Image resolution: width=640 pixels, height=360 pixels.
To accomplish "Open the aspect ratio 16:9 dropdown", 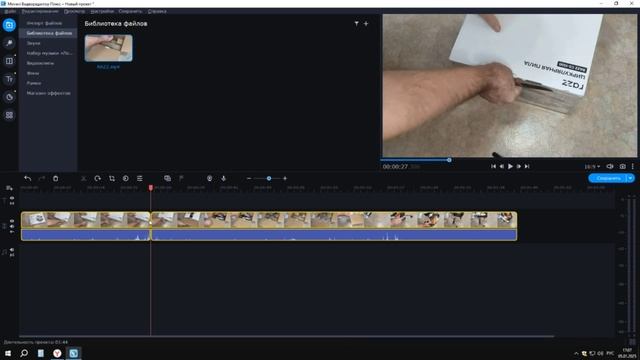I will (592, 167).
